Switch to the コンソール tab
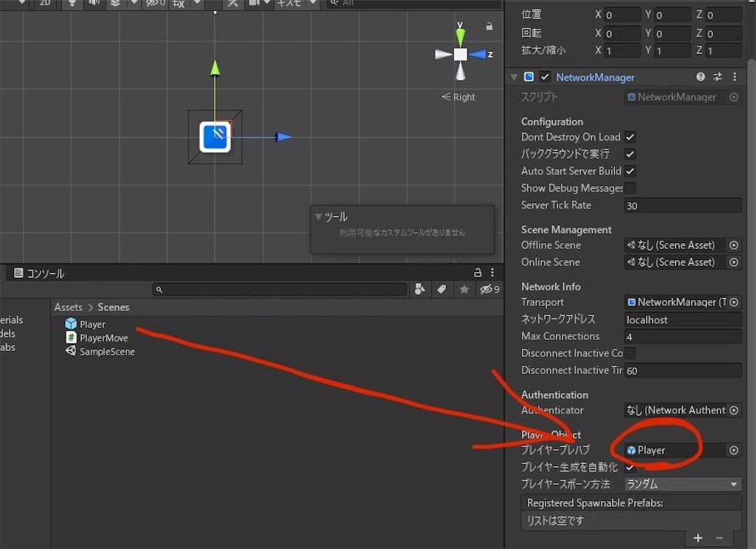 point(39,273)
